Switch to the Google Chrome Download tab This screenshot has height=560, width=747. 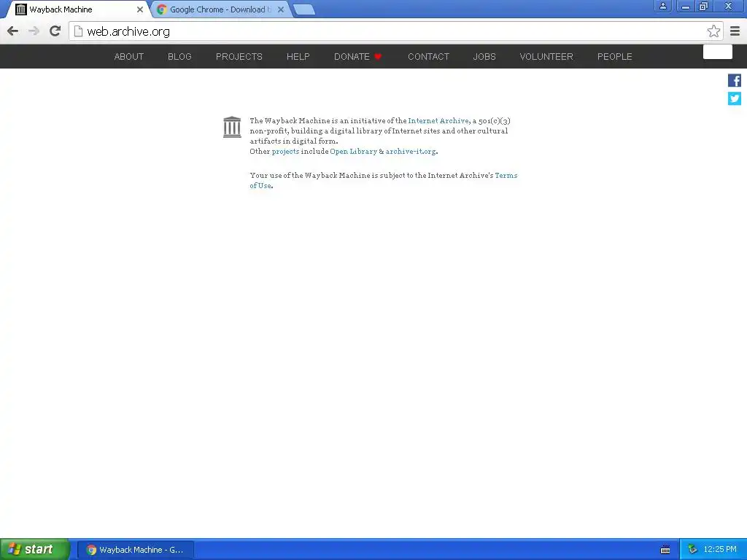221,9
